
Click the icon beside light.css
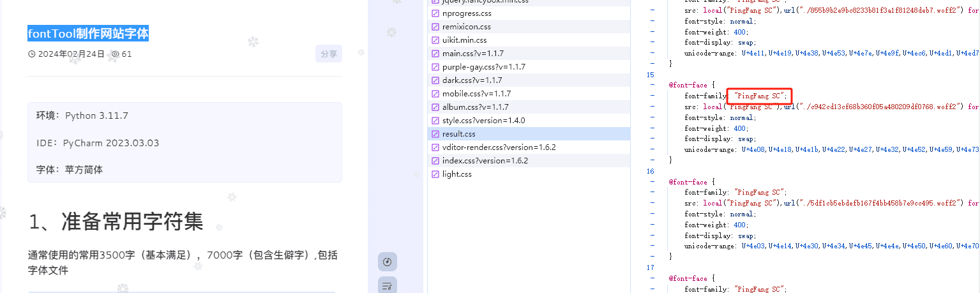pyautogui.click(x=435, y=174)
